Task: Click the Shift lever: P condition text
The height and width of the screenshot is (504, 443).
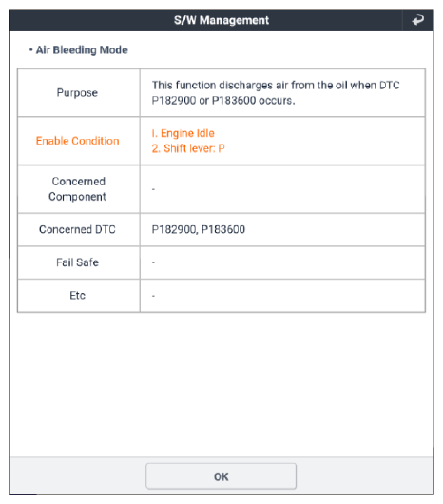Action: pyautogui.click(x=188, y=148)
